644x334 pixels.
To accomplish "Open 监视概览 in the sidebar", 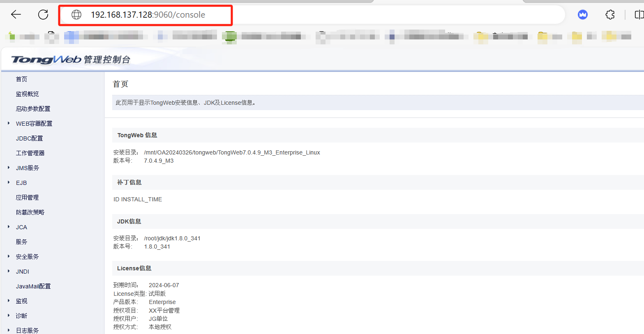I will pyautogui.click(x=27, y=94).
